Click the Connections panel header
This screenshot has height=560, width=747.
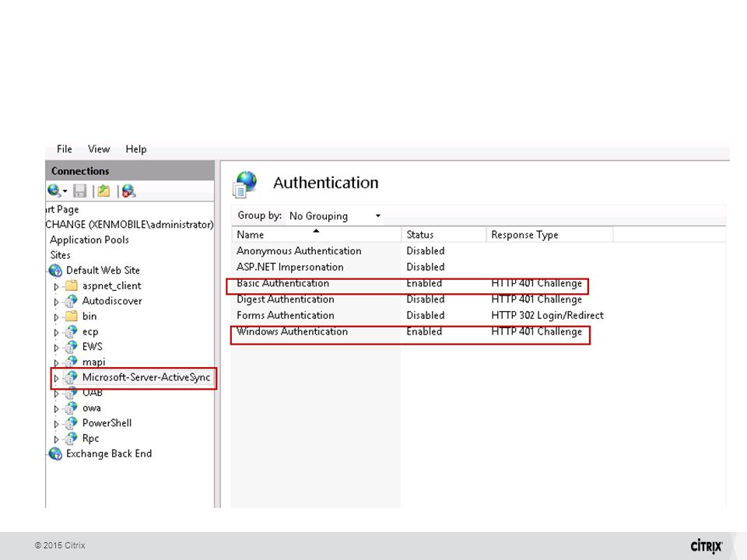[x=130, y=170]
